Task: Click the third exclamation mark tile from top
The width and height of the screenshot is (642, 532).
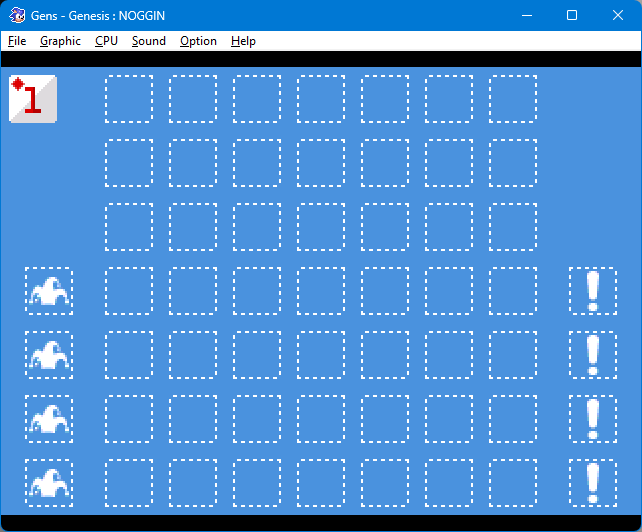Action: pyautogui.click(x=593, y=419)
